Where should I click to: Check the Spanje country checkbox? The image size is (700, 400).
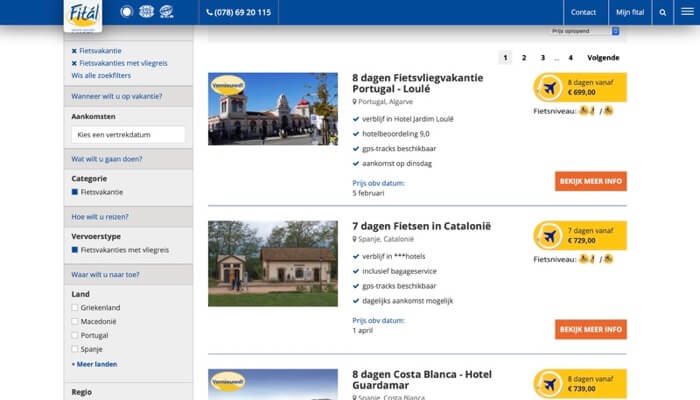pyautogui.click(x=75, y=349)
